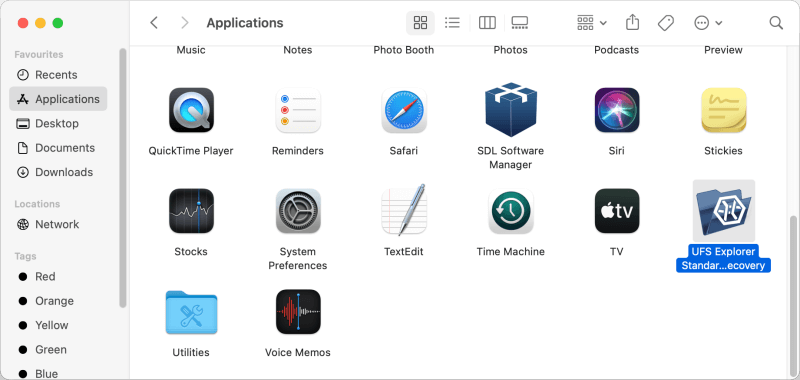Click the Photos app label
This screenshot has width=800, height=380.
pyautogui.click(x=511, y=50)
